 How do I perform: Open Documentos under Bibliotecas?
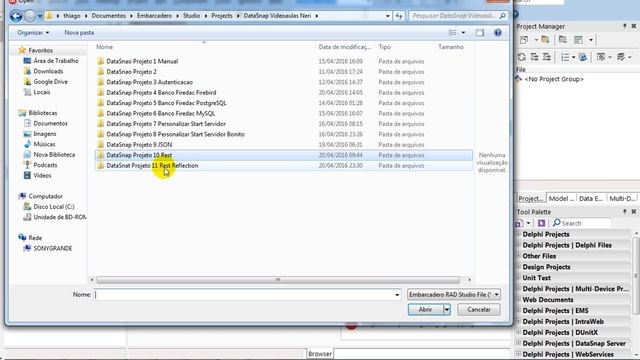click(x=50, y=123)
